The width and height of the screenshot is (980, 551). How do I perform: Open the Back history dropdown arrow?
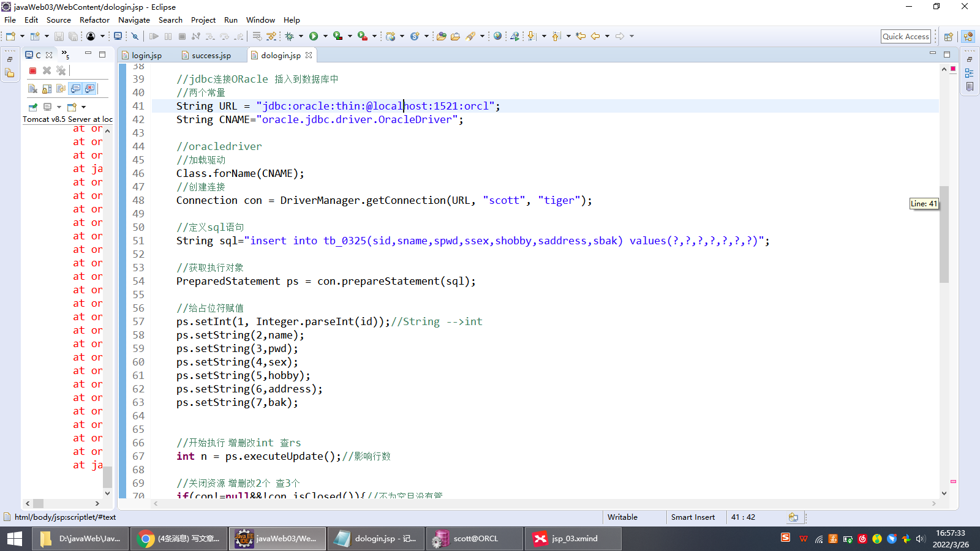(x=607, y=36)
